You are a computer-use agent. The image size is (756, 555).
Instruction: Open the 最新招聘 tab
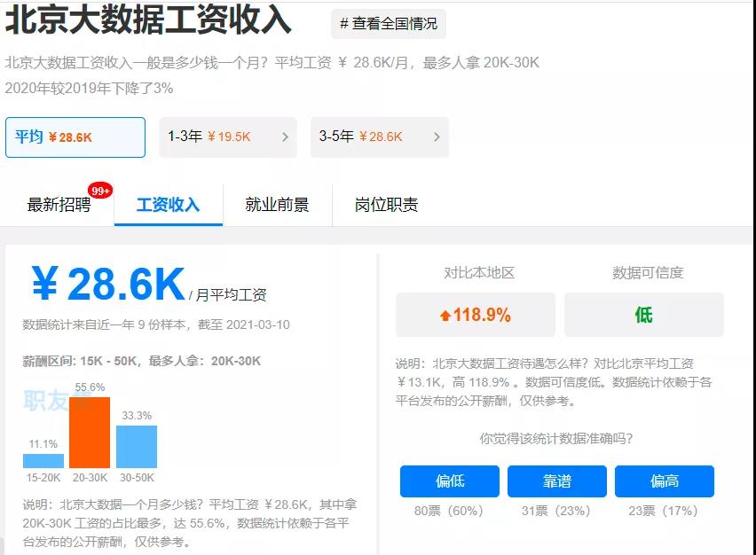(59, 205)
